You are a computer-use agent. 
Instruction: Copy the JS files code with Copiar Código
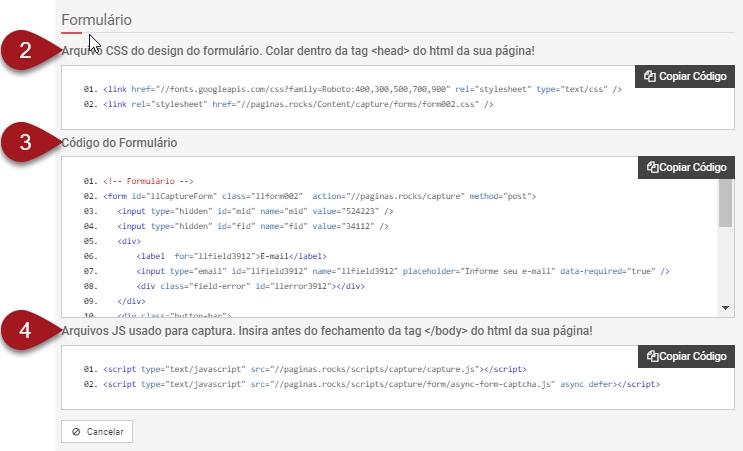pos(686,356)
